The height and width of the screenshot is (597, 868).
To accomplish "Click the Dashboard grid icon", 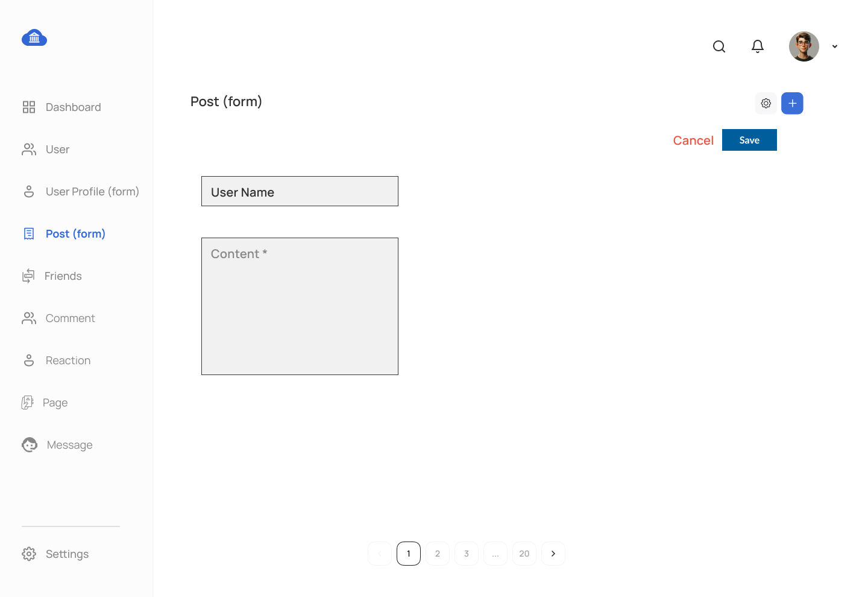I will click(29, 107).
